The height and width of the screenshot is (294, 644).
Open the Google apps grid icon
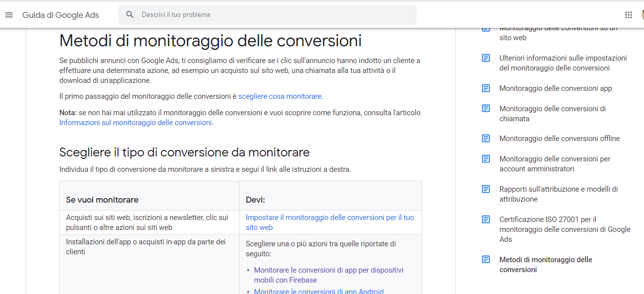[x=629, y=15]
